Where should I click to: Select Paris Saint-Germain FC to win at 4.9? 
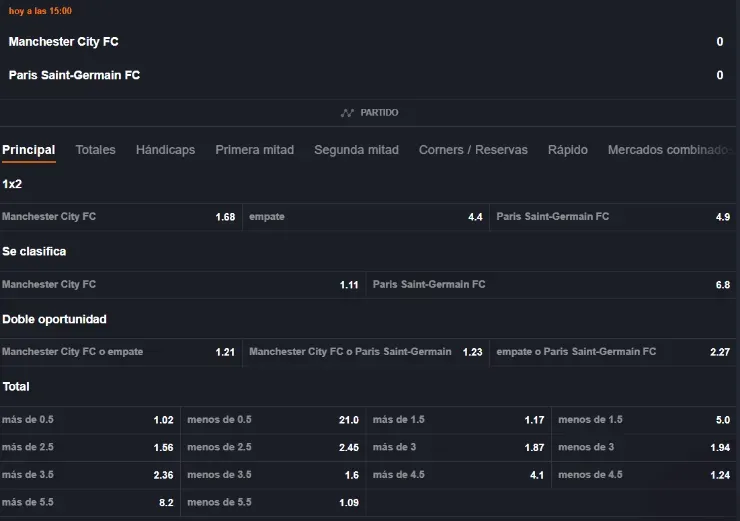pos(613,217)
